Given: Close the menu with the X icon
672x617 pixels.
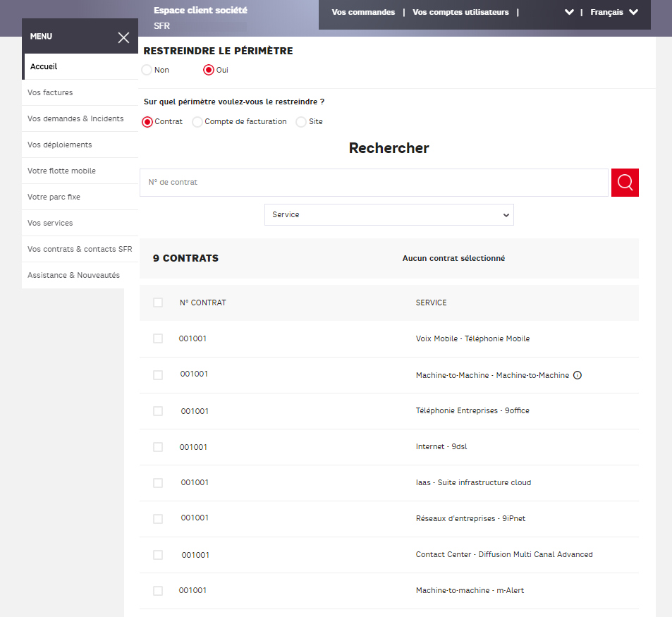Looking at the screenshot, I should 123,37.
